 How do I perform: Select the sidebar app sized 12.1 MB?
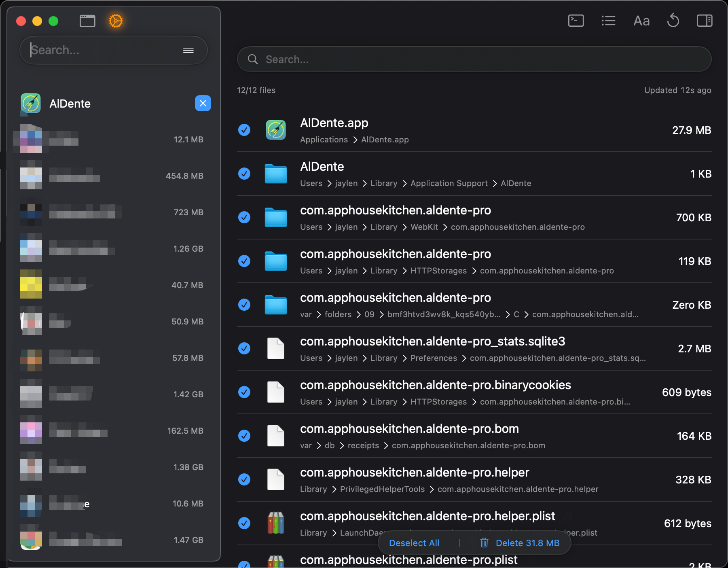pyautogui.click(x=112, y=140)
